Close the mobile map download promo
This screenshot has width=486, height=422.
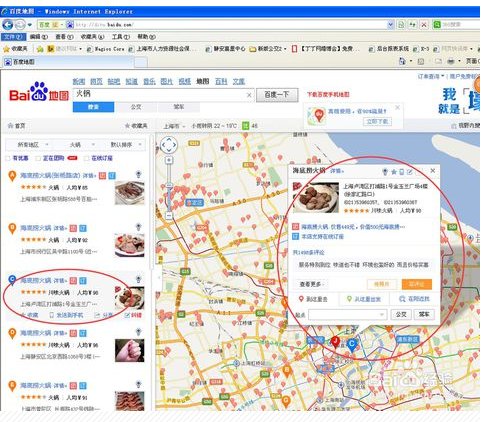pos(397,107)
